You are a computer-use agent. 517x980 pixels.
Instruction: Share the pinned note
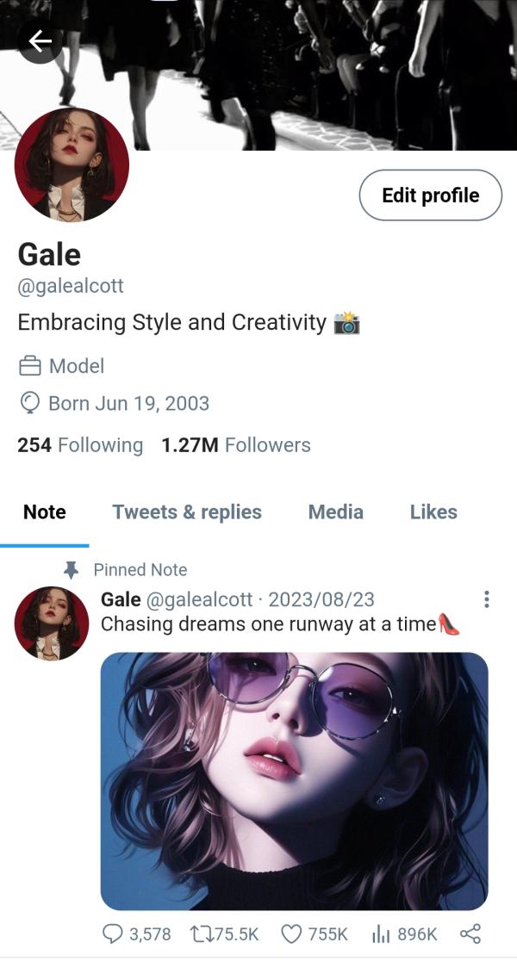click(x=470, y=934)
